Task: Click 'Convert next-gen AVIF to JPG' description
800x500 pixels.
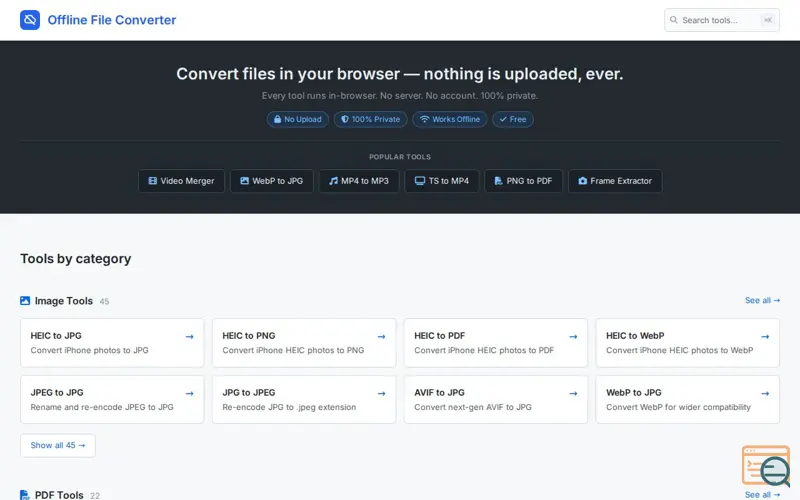Action: [x=473, y=407]
